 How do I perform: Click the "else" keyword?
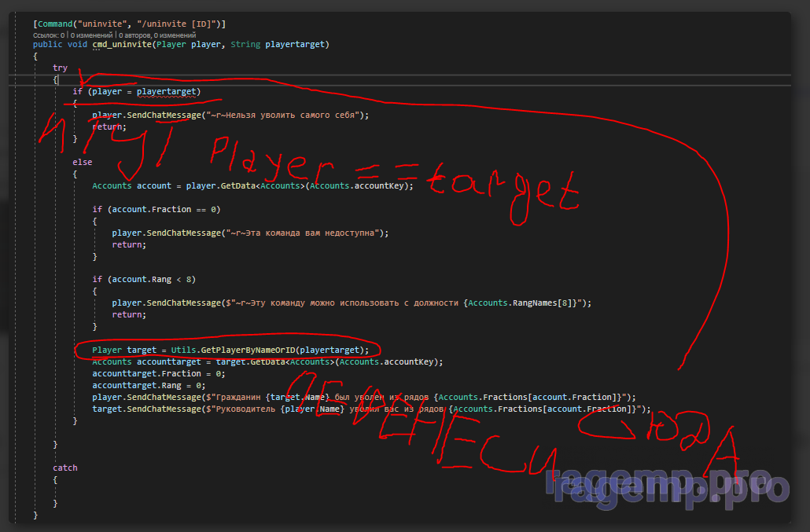83,162
